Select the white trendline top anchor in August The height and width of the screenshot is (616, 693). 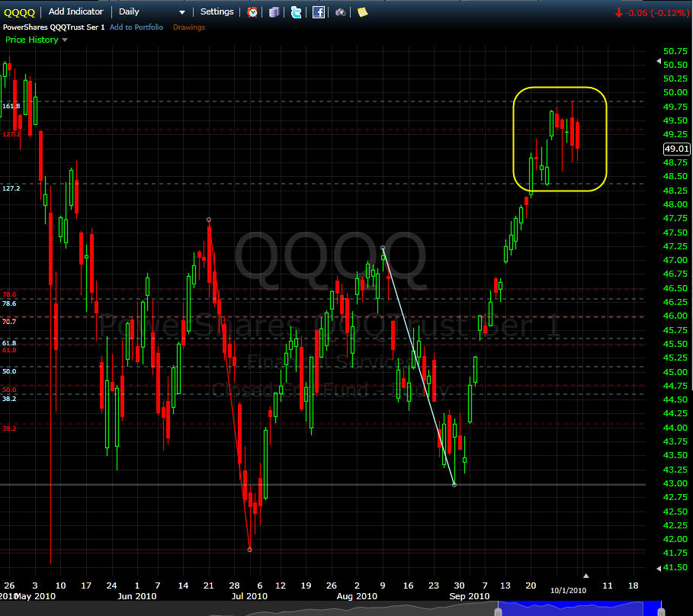(x=383, y=248)
